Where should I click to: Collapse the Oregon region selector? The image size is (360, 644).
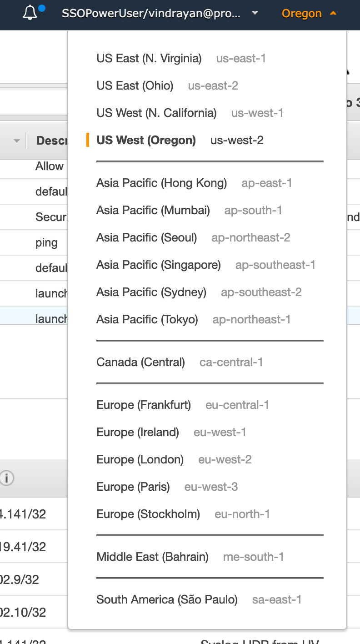tap(309, 14)
